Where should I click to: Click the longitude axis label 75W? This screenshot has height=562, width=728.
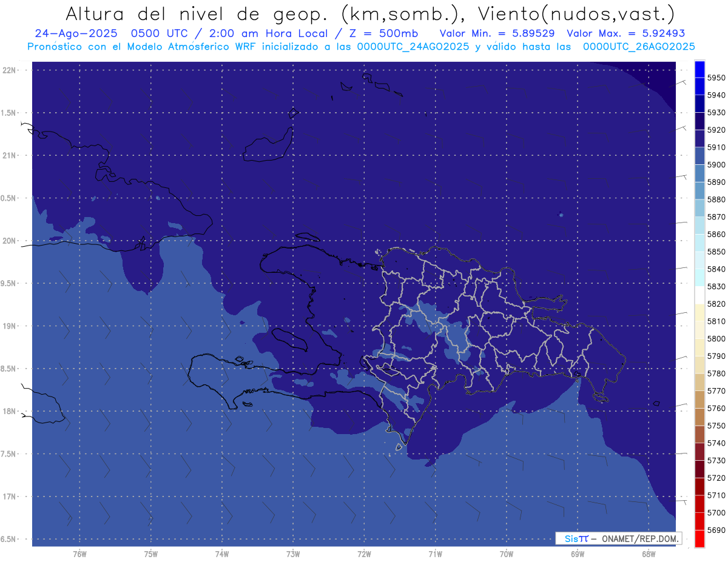[151, 554]
